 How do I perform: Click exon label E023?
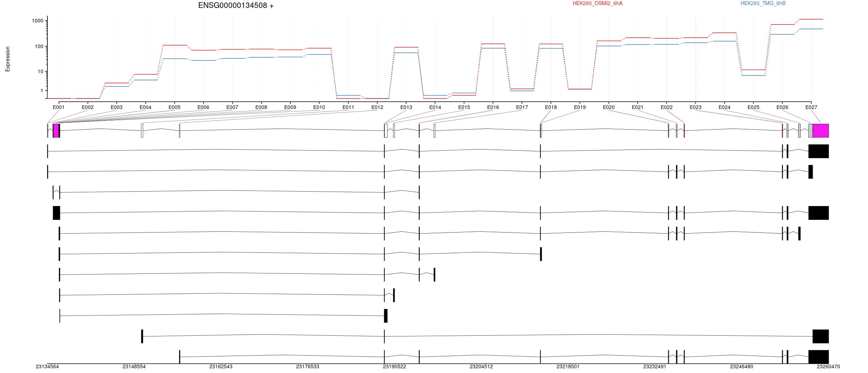(x=695, y=107)
